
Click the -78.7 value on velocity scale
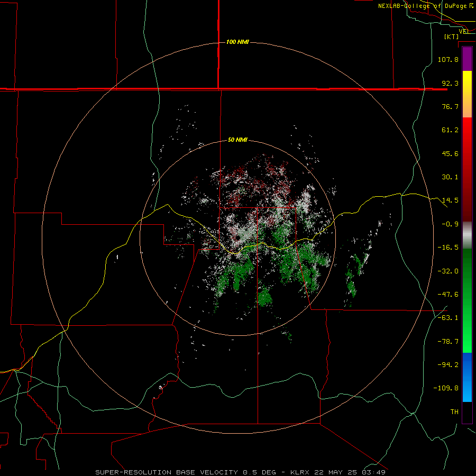[448, 342]
